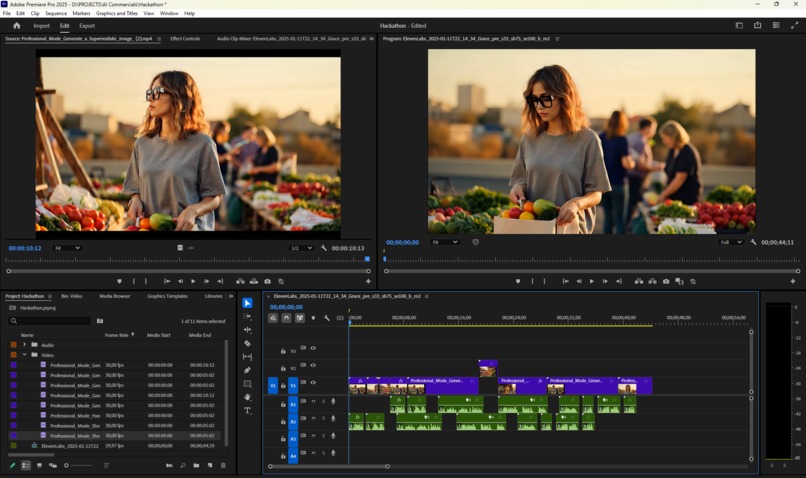
Task: Expand the Audio bin in the Project panel
Action: 24,345
